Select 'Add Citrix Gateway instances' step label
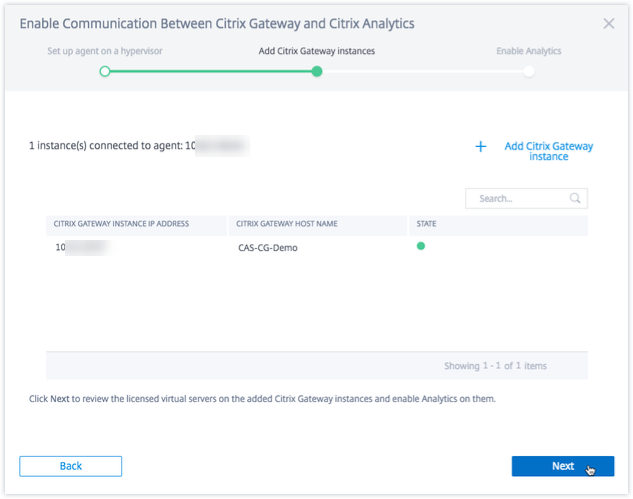The image size is (633, 499). tap(316, 51)
